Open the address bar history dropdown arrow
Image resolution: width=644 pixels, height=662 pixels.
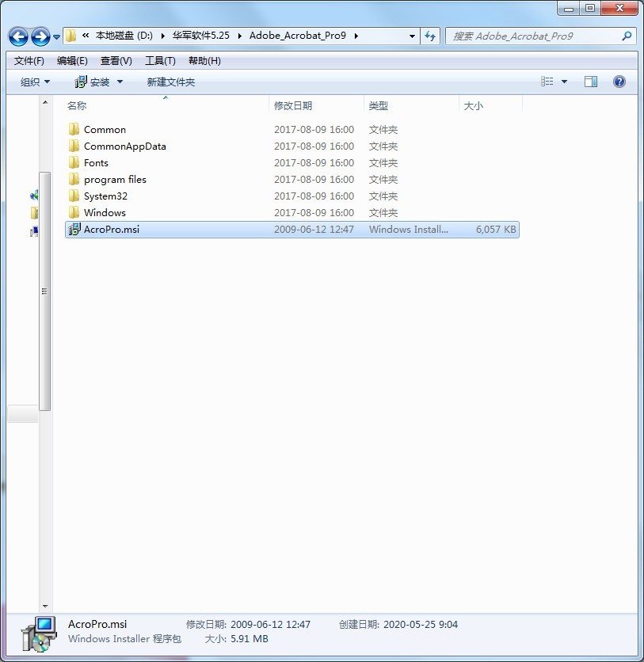(411, 36)
